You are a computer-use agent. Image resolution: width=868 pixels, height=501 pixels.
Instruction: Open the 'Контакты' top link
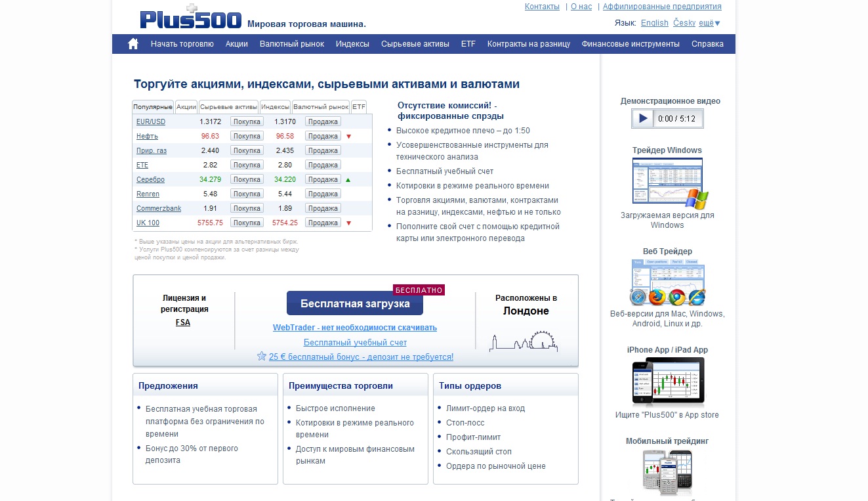[x=542, y=7]
